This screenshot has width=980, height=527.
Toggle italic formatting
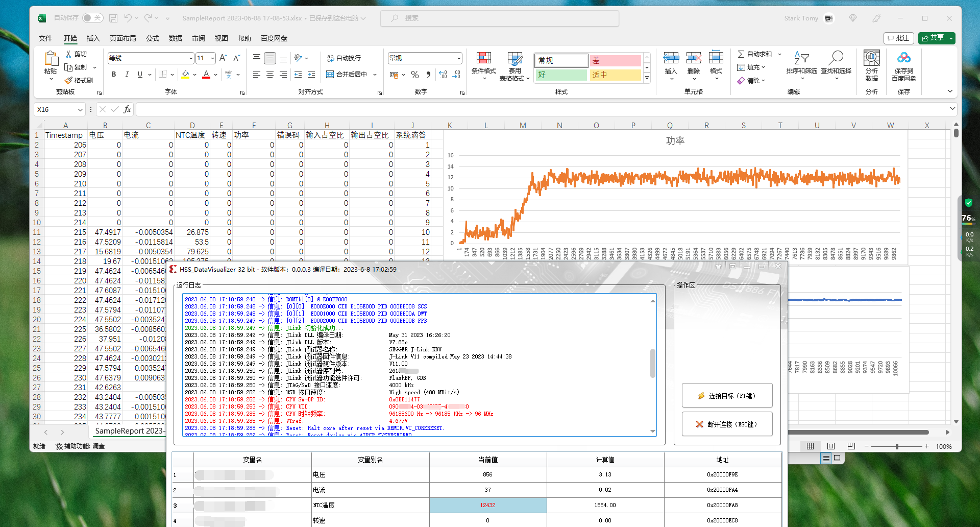pos(127,75)
